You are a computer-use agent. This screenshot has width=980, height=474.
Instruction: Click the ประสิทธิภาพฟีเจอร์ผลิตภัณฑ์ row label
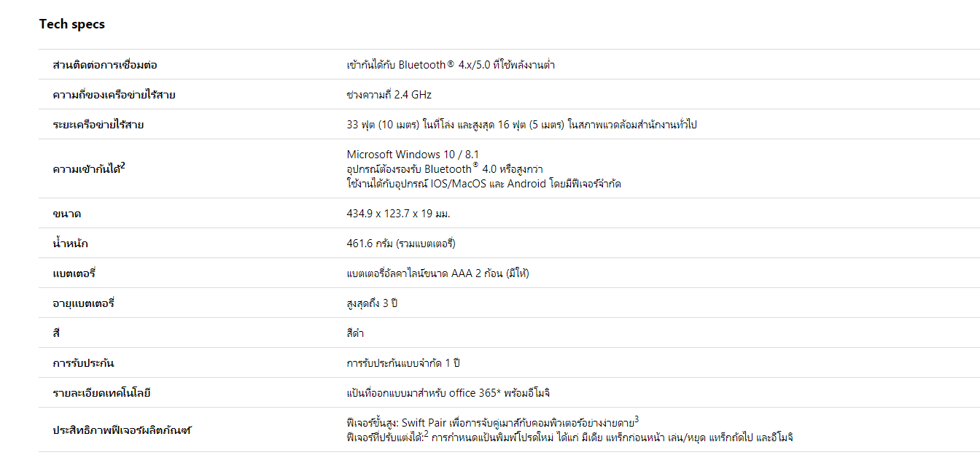coord(121,430)
